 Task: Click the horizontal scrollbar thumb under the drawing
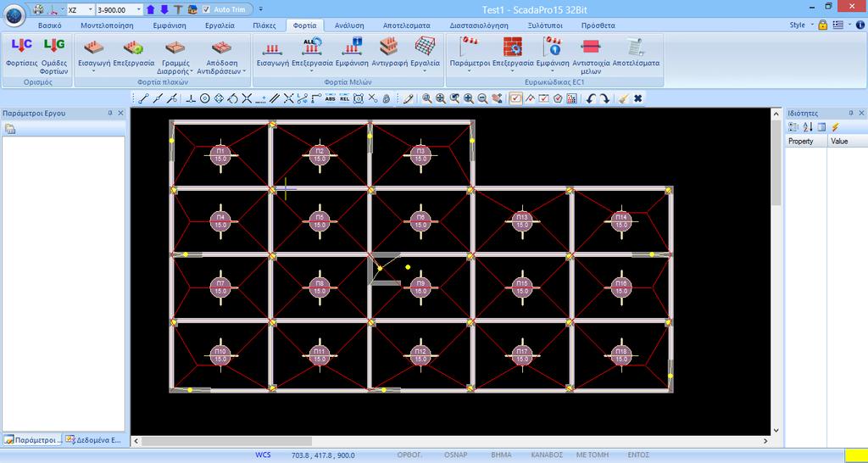point(226,442)
